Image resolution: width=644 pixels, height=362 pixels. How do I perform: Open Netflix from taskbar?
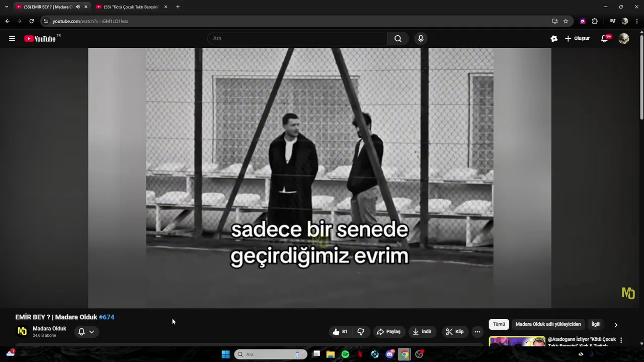pos(360,354)
